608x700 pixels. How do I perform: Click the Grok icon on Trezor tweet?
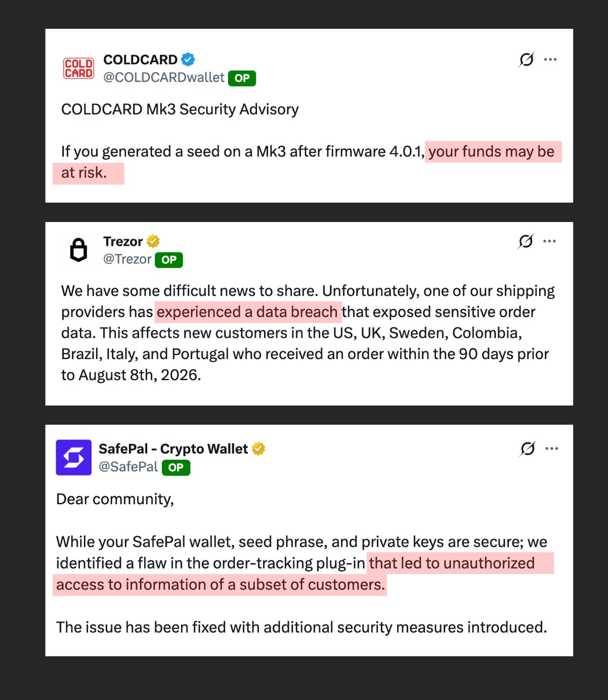(x=526, y=241)
